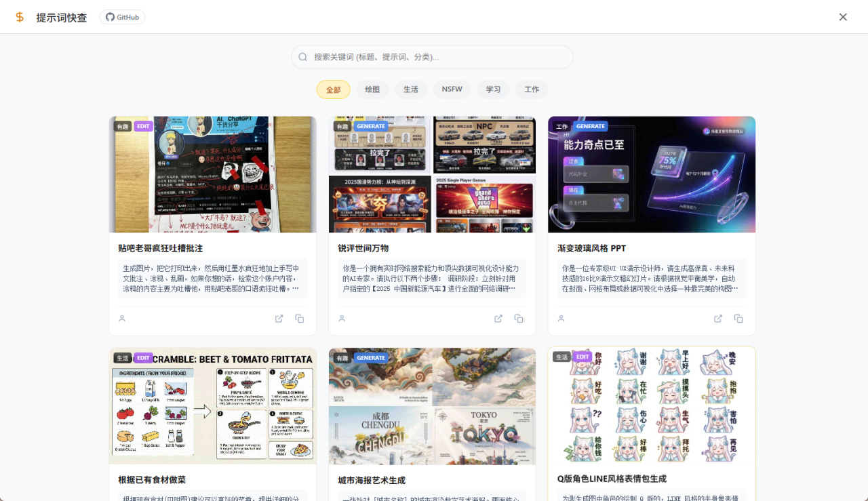This screenshot has width=868, height=501.
Task: Click the 工作 tag on 渐变玻璃风格 PPT card
Action: click(561, 126)
